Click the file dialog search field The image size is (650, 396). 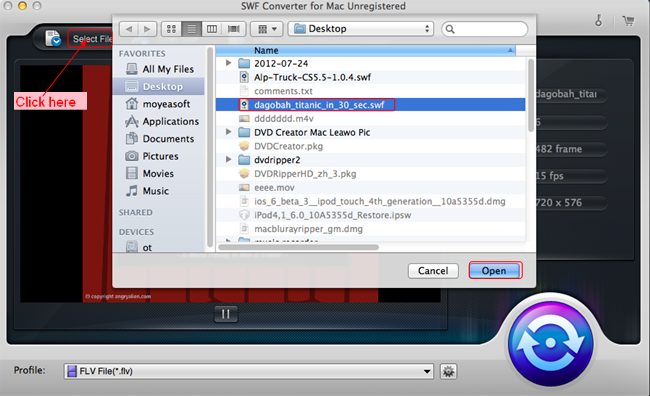point(485,29)
